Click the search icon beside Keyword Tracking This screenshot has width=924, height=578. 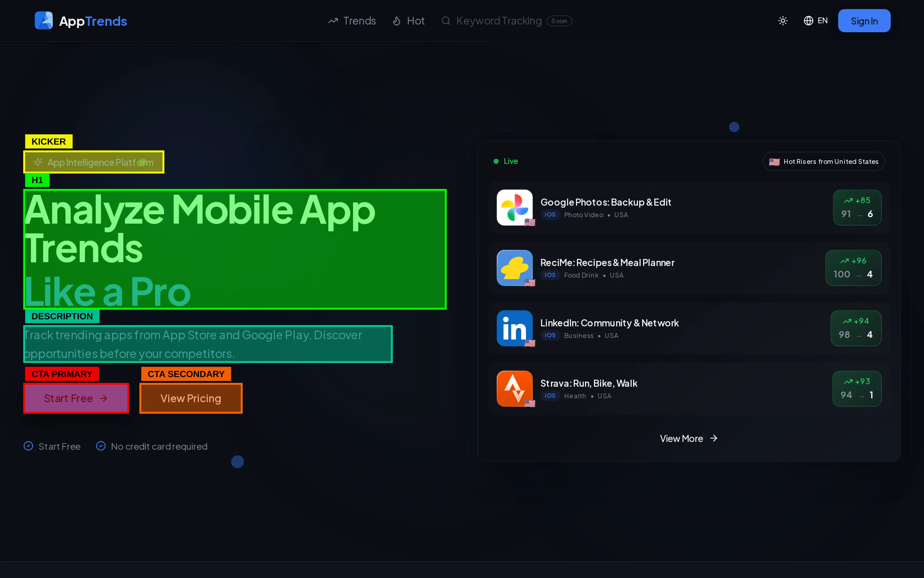446,21
